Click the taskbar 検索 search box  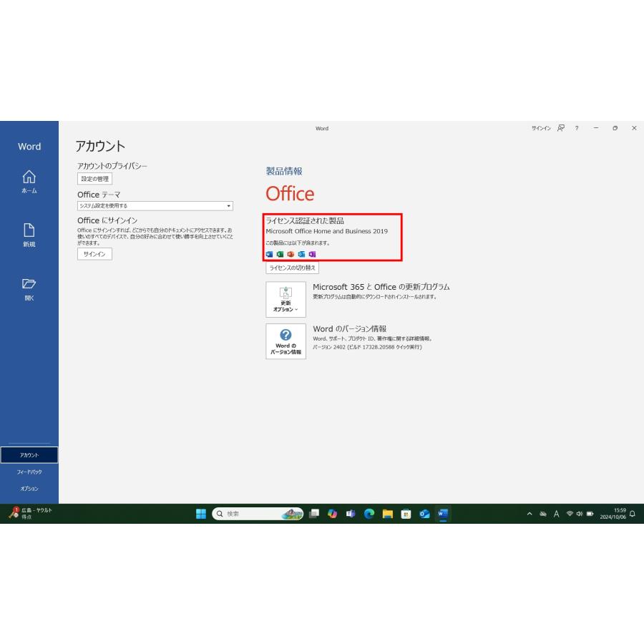coord(258,514)
